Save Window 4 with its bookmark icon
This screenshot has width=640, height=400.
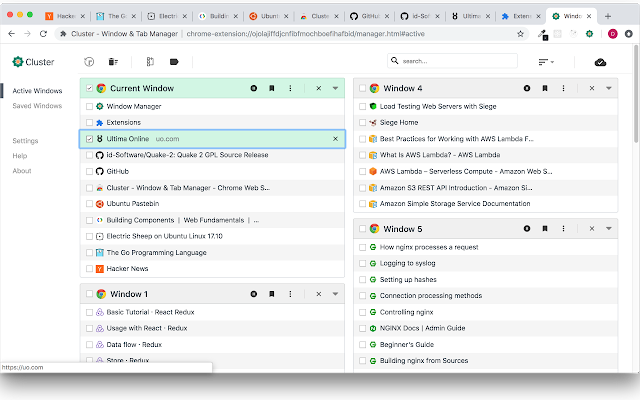545,88
